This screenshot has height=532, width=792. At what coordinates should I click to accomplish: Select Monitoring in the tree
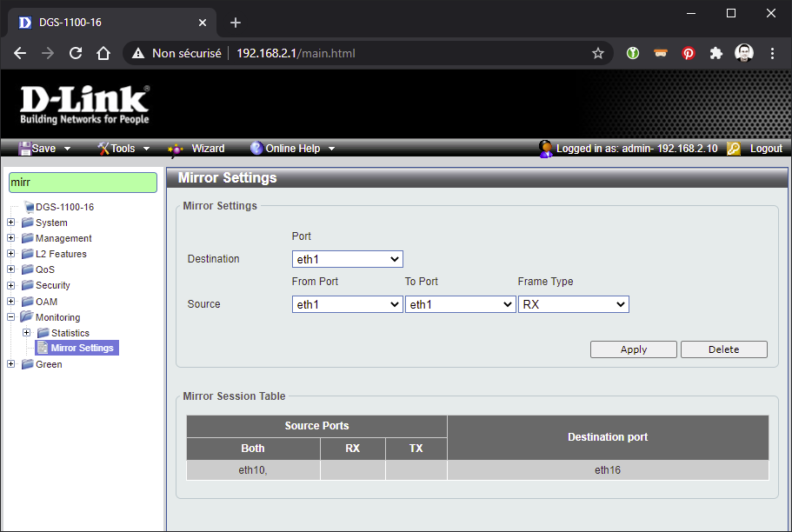(x=57, y=317)
